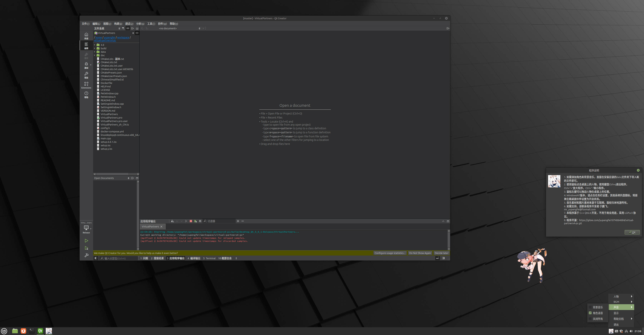Open application output settings gear
The width and height of the screenshot is (644, 335).
click(200, 221)
